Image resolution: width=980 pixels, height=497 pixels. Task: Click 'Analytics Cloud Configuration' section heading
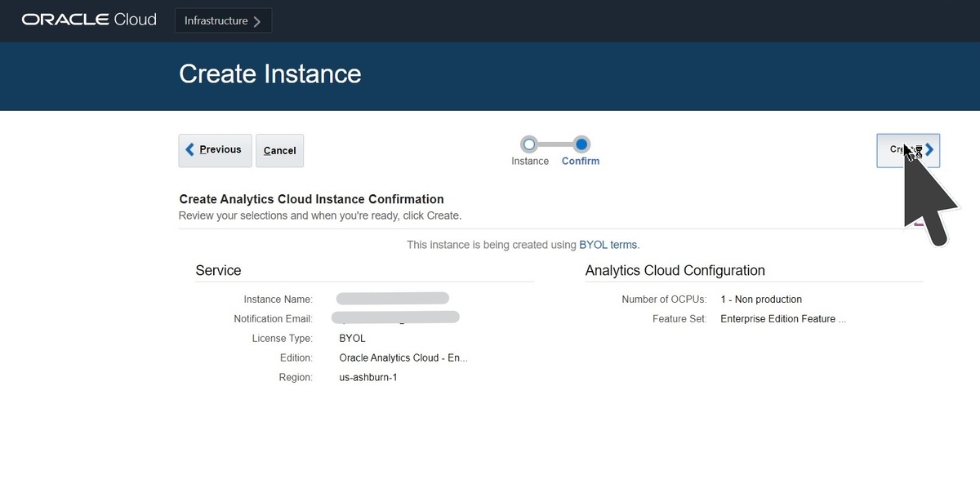point(675,271)
